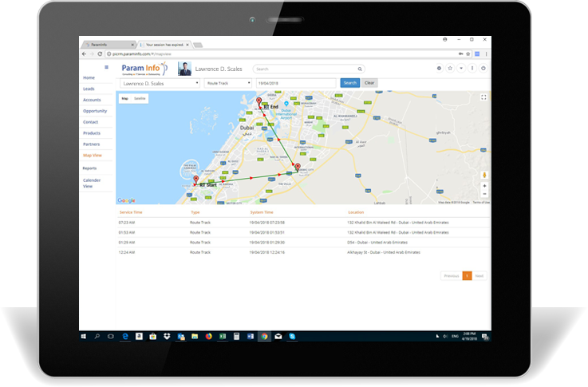Open the Route Track type dropdown
This screenshot has width=588, height=387.
tap(228, 83)
